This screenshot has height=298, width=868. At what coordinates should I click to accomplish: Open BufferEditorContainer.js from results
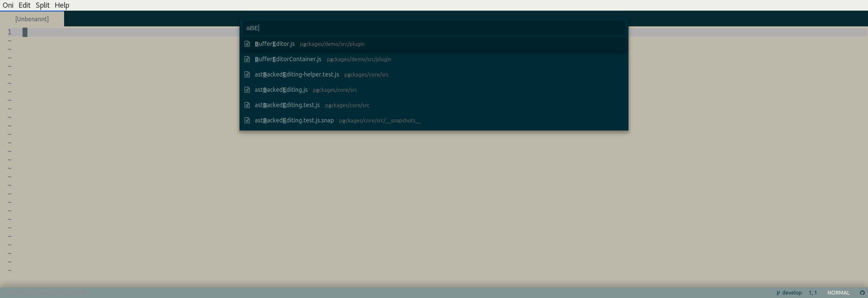point(434,59)
